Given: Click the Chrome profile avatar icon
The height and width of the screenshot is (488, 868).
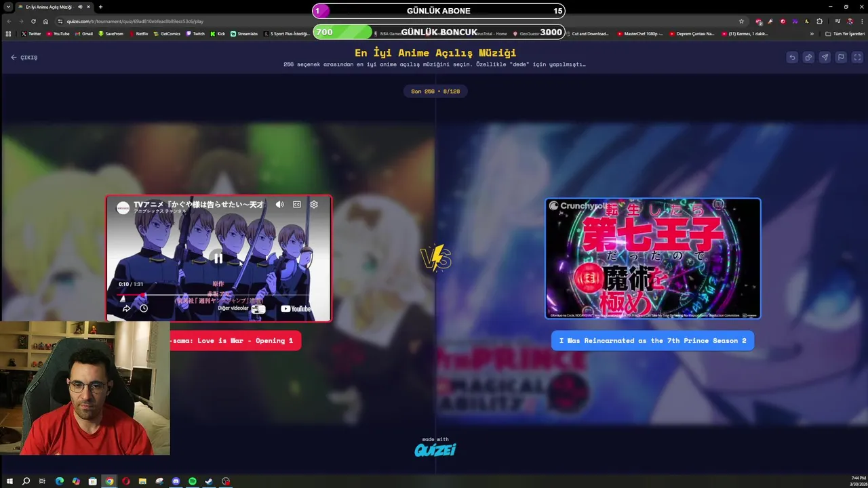Looking at the screenshot, I should point(850,21).
